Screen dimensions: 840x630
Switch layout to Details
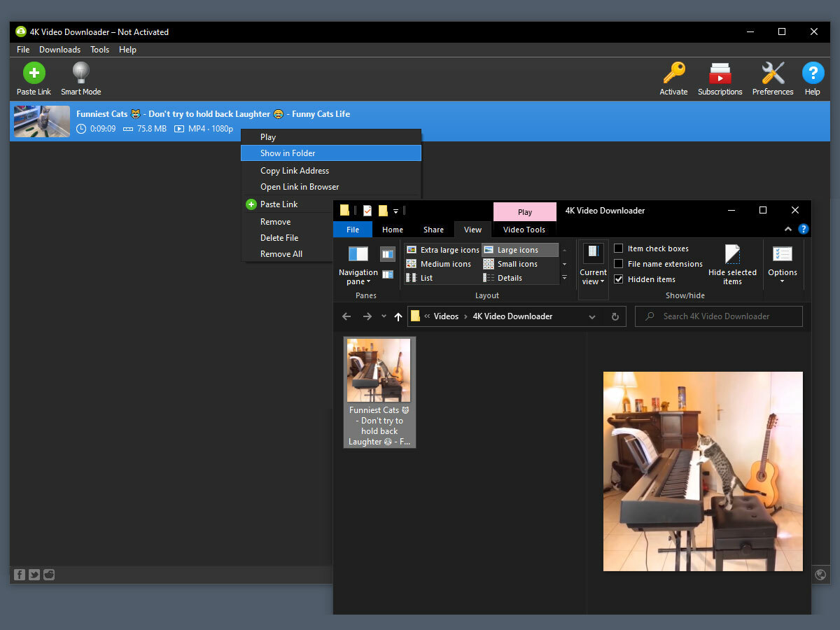(503, 278)
